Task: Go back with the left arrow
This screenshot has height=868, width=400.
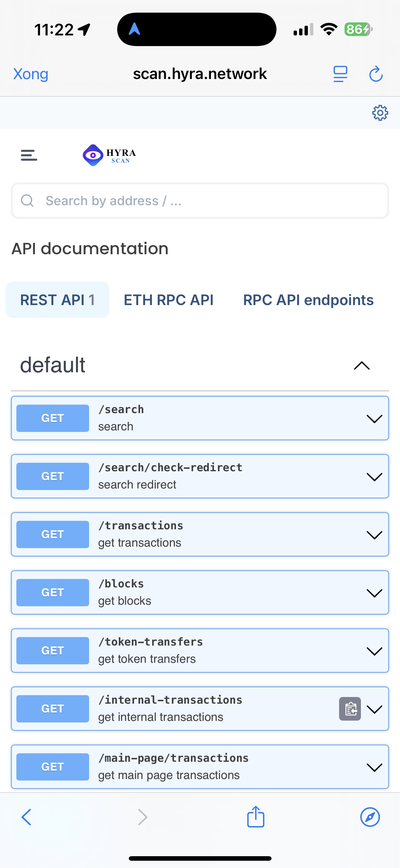Action: (x=26, y=817)
